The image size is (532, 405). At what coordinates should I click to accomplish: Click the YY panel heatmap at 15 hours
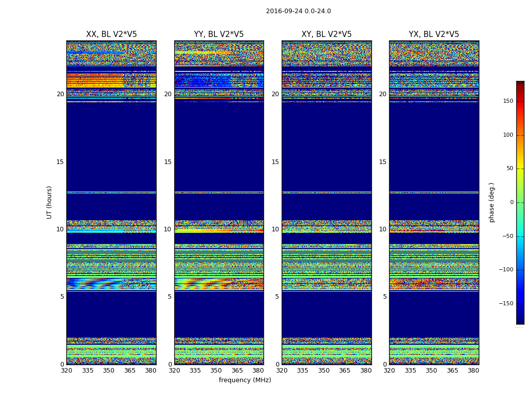click(219, 162)
